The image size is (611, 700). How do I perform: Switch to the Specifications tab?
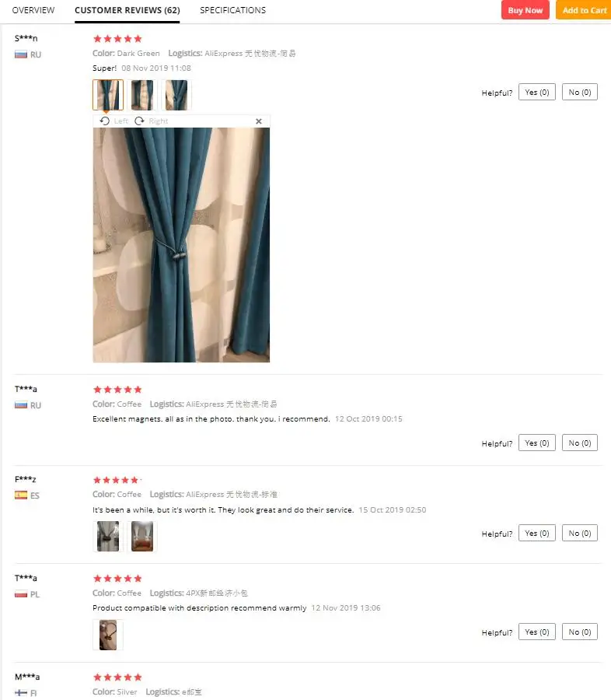point(232,10)
